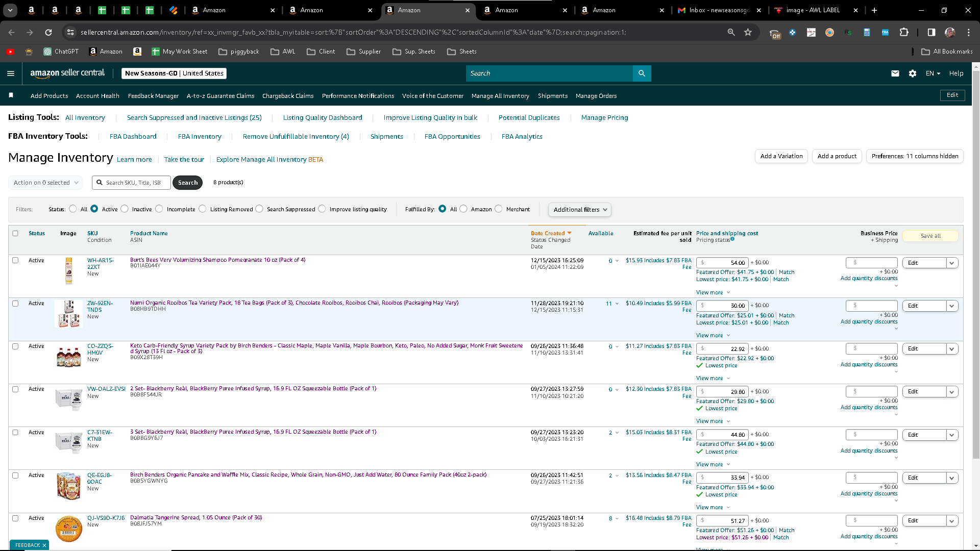Open the browser side panel icon
This screenshot has height=551, width=980.
tap(931, 32)
